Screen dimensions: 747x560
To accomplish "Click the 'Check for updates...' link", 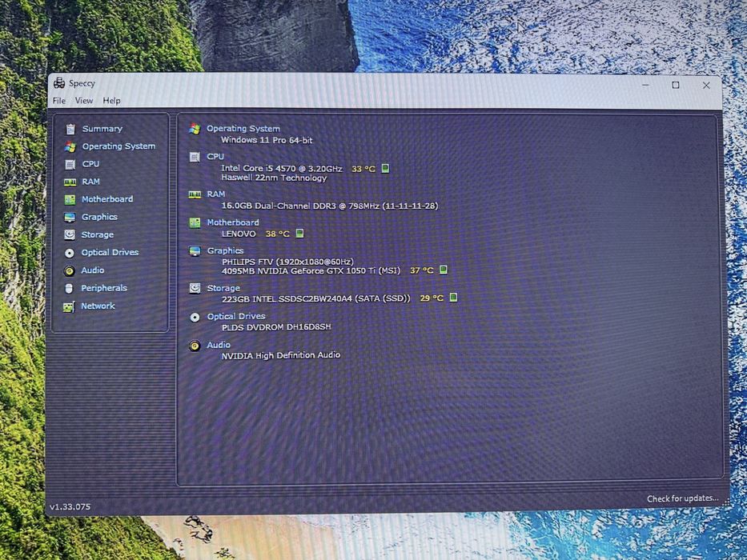I will point(682,498).
